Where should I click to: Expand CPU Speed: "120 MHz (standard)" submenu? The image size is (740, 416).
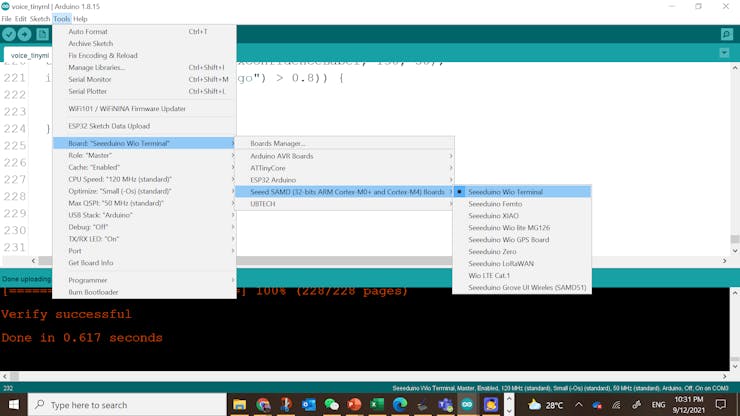pos(144,179)
